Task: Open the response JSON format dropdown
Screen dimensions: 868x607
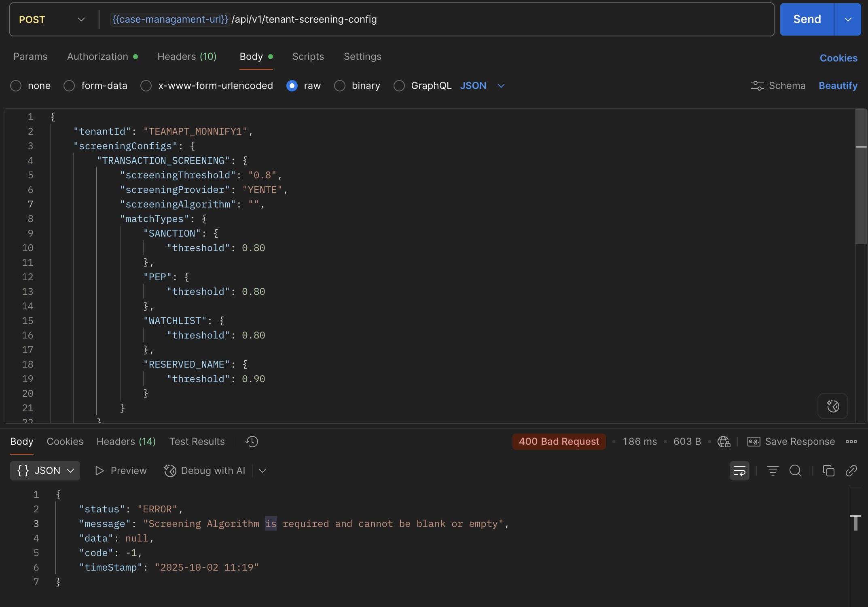Action: coord(45,471)
